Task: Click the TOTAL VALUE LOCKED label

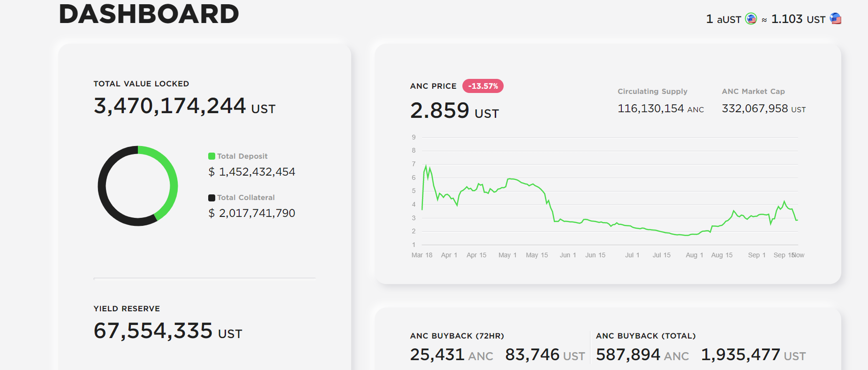Action: pos(141,84)
